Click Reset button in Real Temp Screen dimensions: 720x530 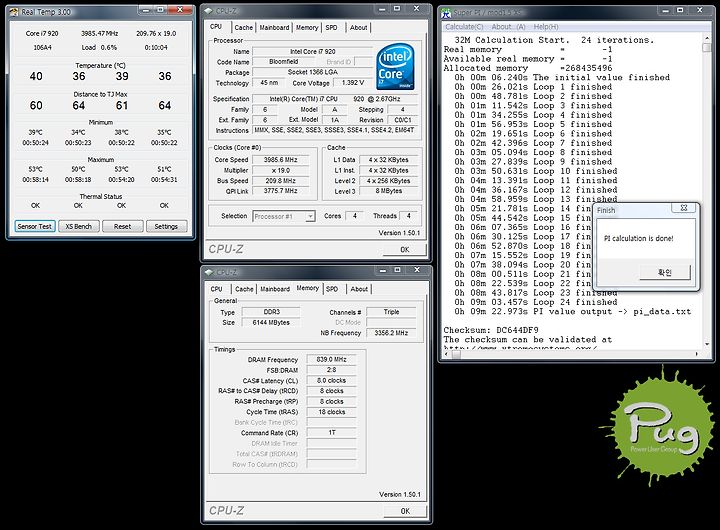coord(123,226)
